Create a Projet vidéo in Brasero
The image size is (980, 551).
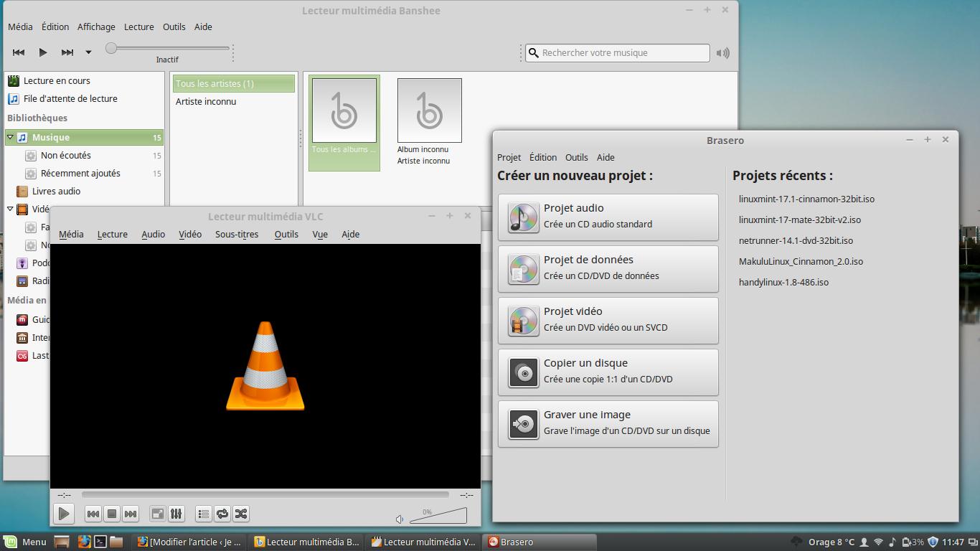(x=608, y=320)
